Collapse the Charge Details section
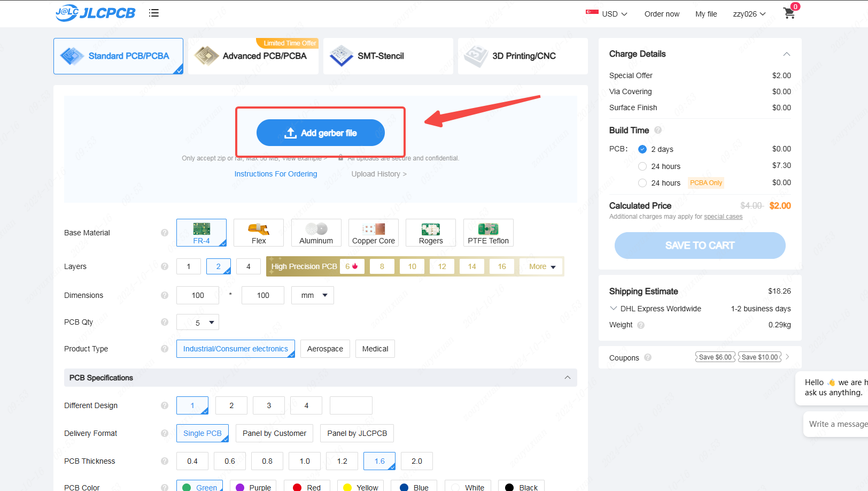This screenshot has width=868, height=491. (x=787, y=54)
